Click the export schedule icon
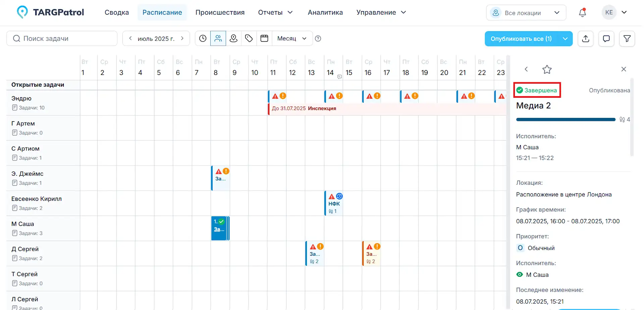The image size is (644, 310). (586, 39)
